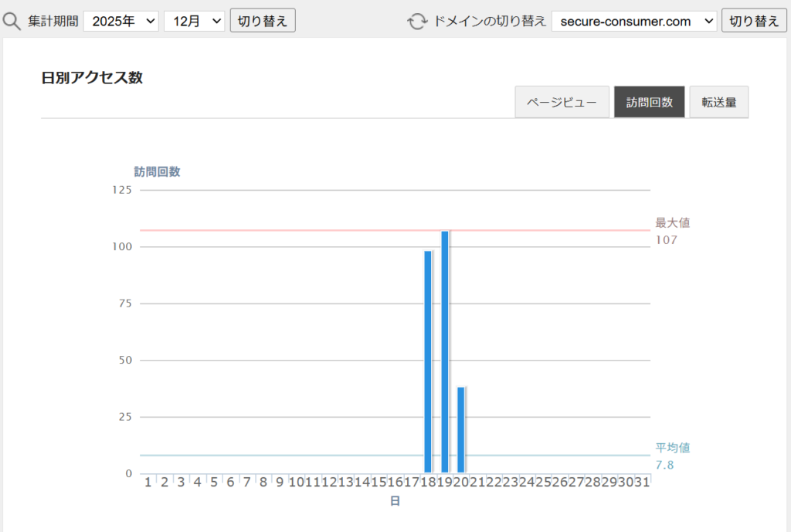Expand the secure-consumer.com domain dropdown
This screenshot has height=532, width=791.
point(634,21)
